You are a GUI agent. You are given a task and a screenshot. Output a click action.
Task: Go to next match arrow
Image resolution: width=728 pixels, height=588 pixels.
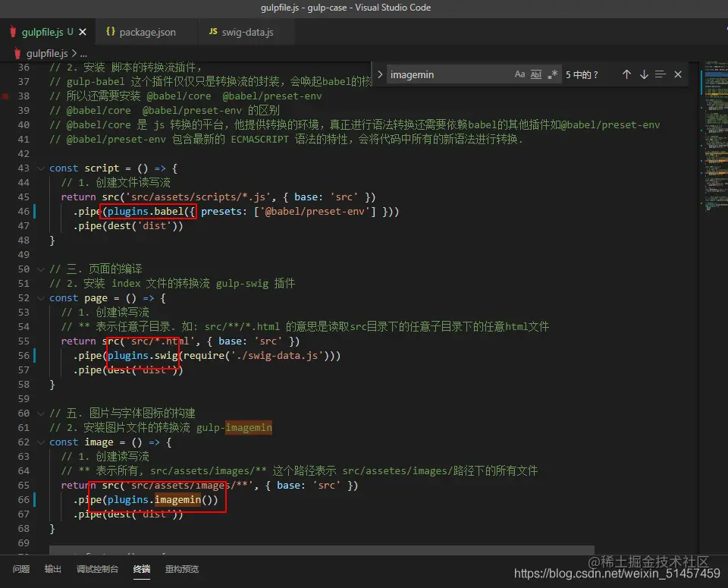coord(644,74)
